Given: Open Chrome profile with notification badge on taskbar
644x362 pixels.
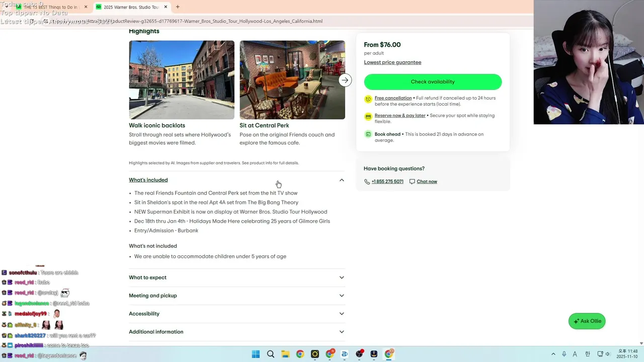Looking at the screenshot, I should click(330, 354).
